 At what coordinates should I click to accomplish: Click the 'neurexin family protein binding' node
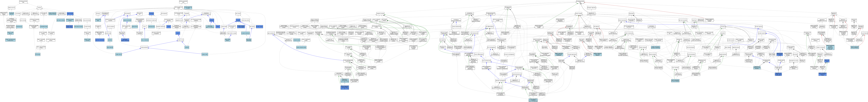69,27
